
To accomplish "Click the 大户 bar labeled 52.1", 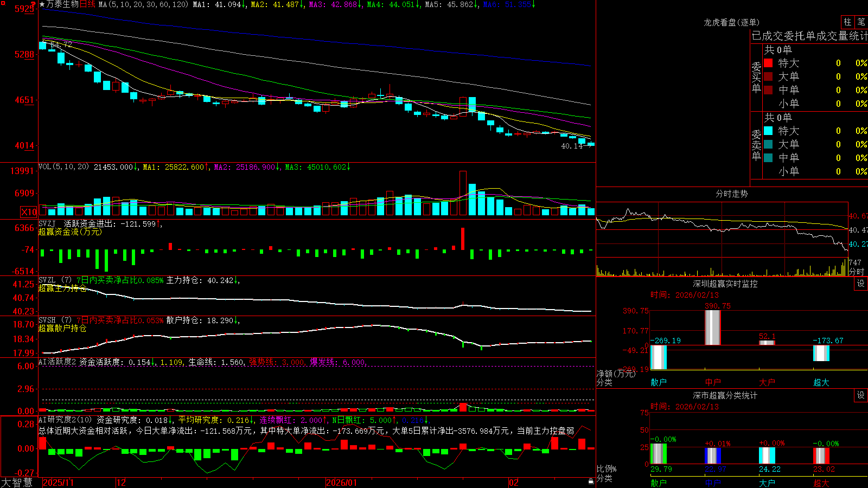I will point(767,343).
